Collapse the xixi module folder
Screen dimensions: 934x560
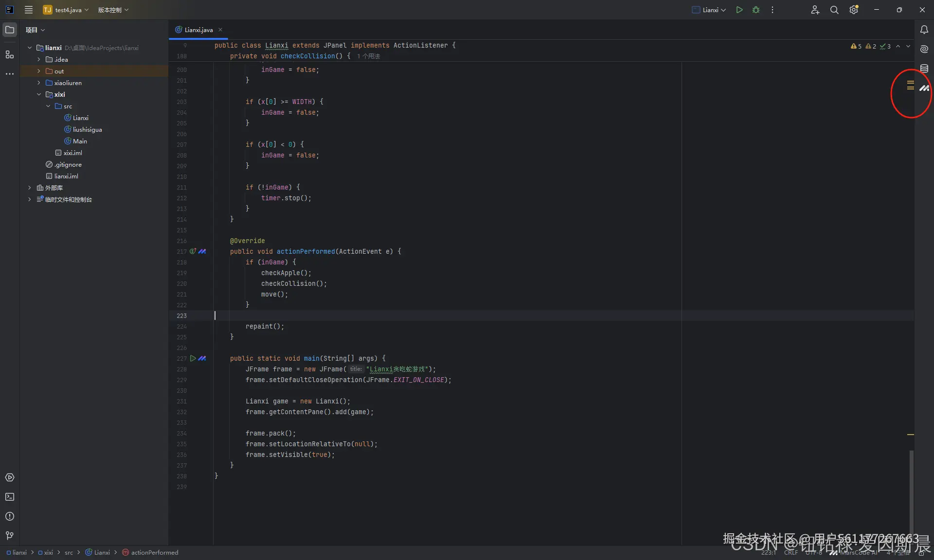click(x=39, y=94)
